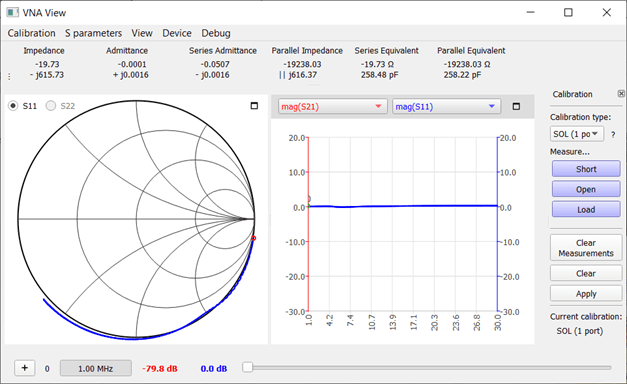Measure the Load standard
This screenshot has width=627, height=384.
pos(586,209)
